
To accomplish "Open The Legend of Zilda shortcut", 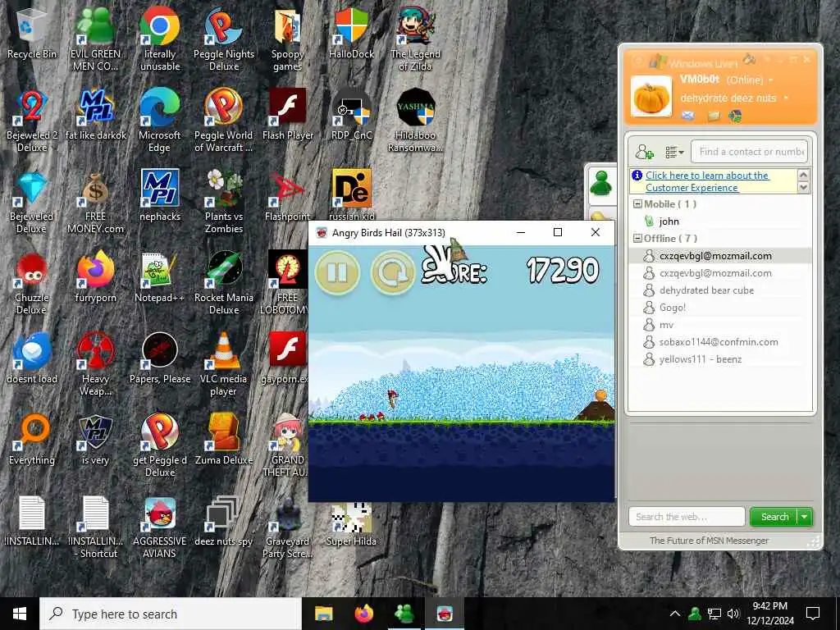I will coord(415,39).
